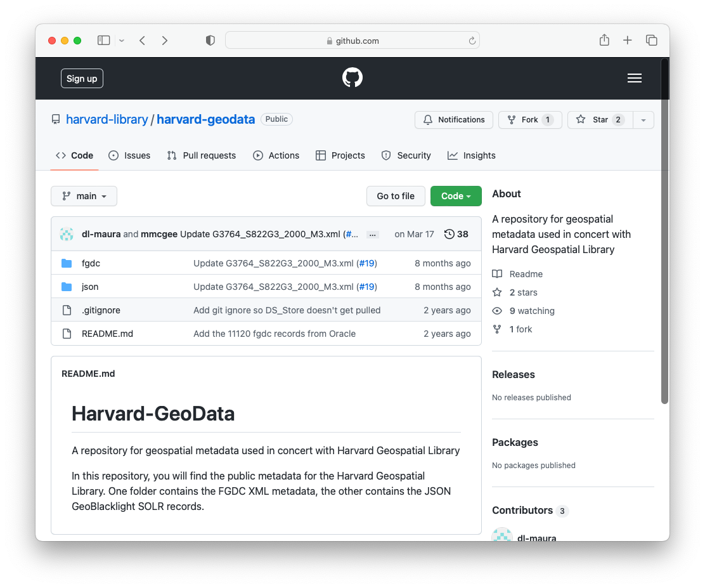
Task: Star the repository with Star button
Action: tap(600, 120)
